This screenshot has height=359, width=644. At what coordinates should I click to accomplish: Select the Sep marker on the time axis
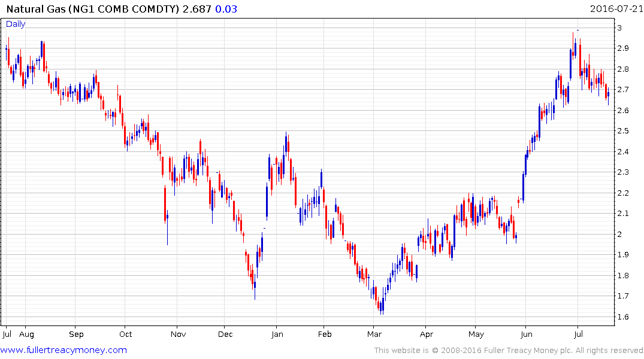pyautogui.click(x=75, y=334)
